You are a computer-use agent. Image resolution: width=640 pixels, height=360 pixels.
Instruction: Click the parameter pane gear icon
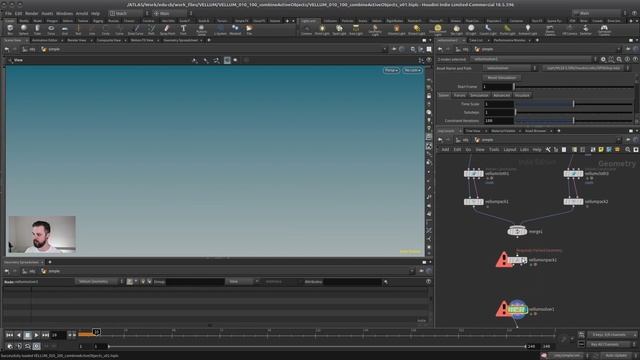pyautogui.click(x=603, y=60)
